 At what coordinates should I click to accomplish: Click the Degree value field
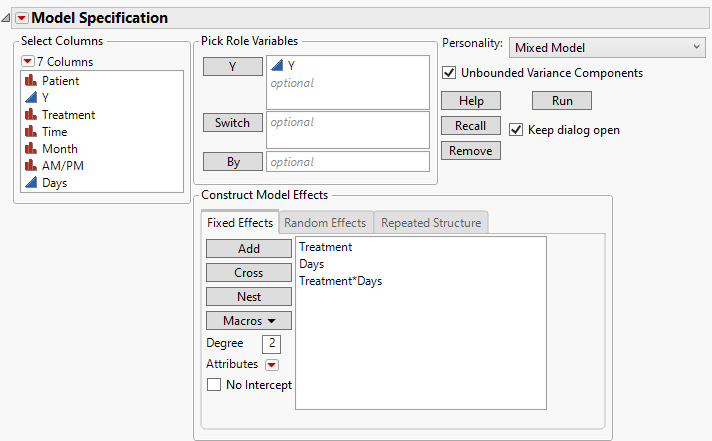point(272,344)
